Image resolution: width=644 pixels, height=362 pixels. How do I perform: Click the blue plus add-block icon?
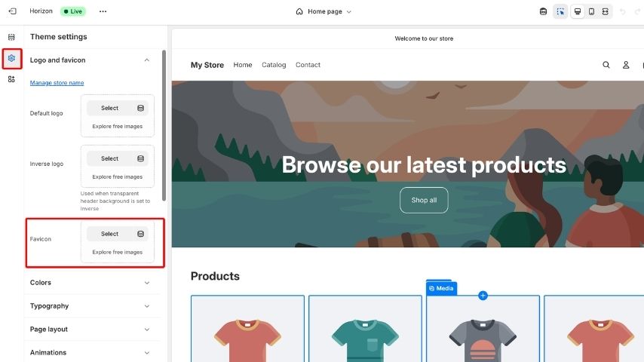coord(483,296)
